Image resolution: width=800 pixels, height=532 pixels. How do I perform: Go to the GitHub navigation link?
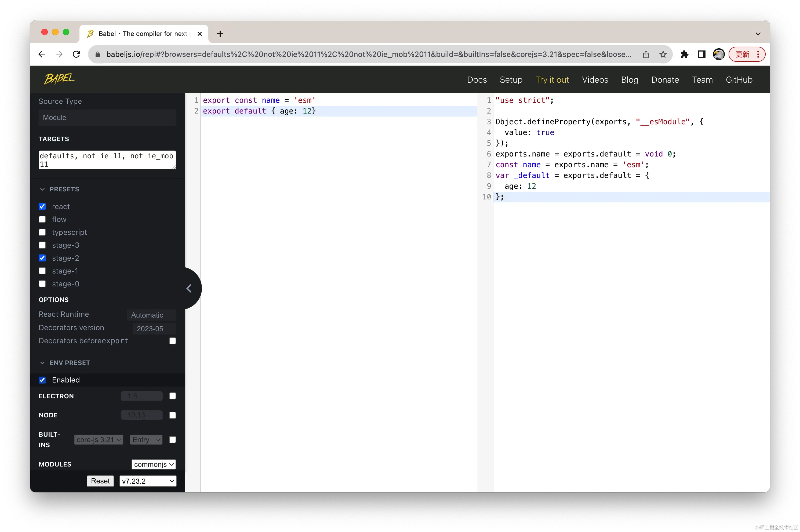pos(739,80)
